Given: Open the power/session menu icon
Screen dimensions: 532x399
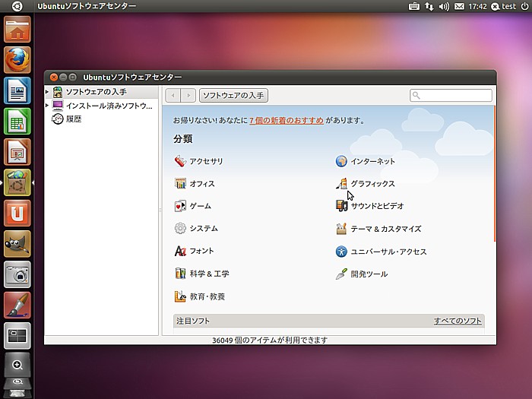Looking at the screenshot, I should [x=524, y=6].
